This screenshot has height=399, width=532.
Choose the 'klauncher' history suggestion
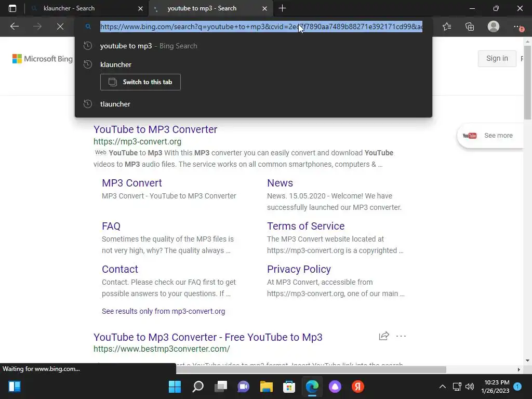coord(254,64)
